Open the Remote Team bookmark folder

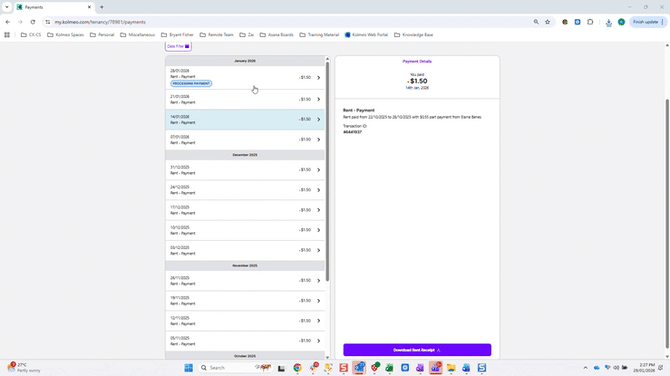pyautogui.click(x=217, y=35)
